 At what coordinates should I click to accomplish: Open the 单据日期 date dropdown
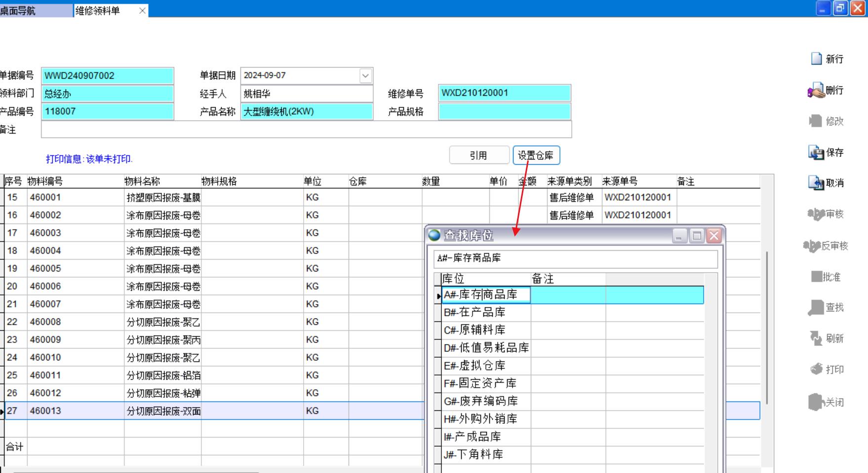point(365,76)
